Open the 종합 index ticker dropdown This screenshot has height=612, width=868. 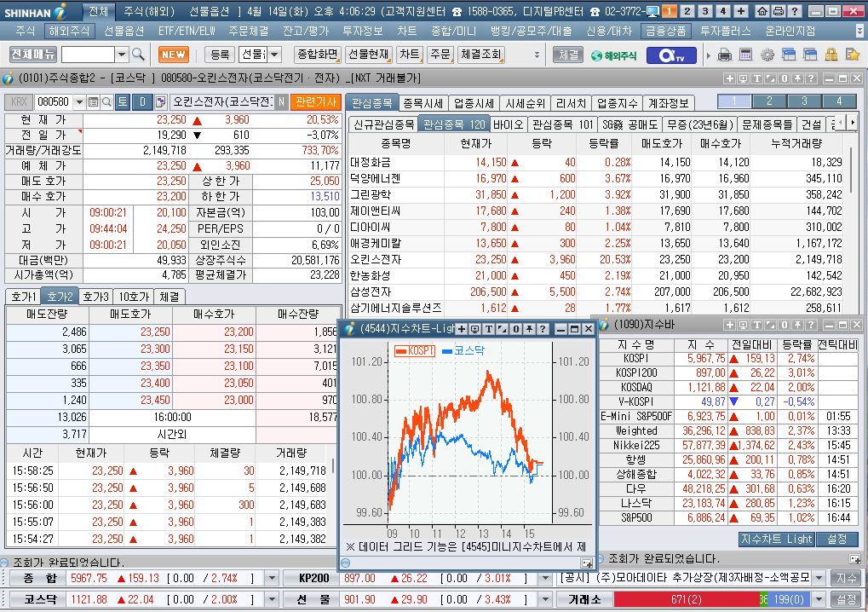point(271,578)
